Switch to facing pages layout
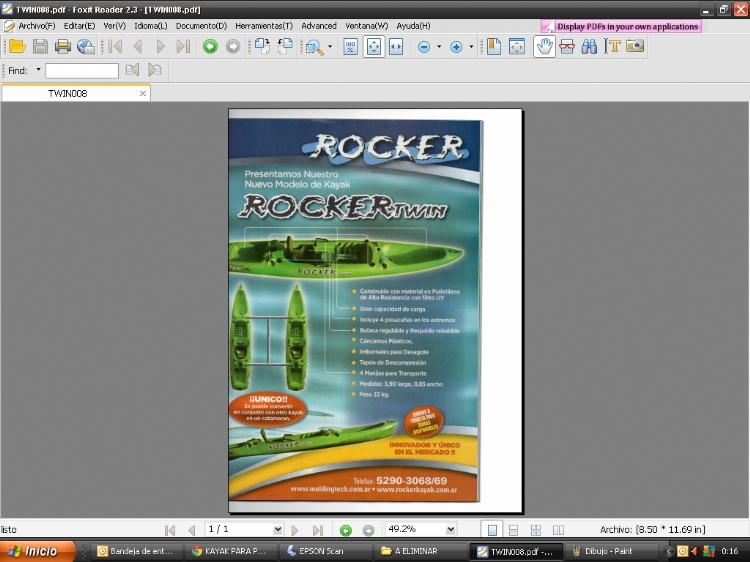 pos(558,529)
